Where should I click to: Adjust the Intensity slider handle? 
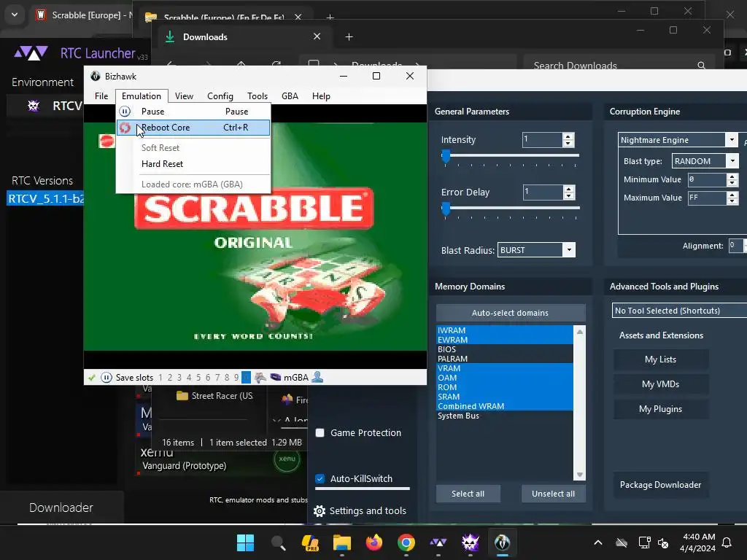(x=446, y=156)
